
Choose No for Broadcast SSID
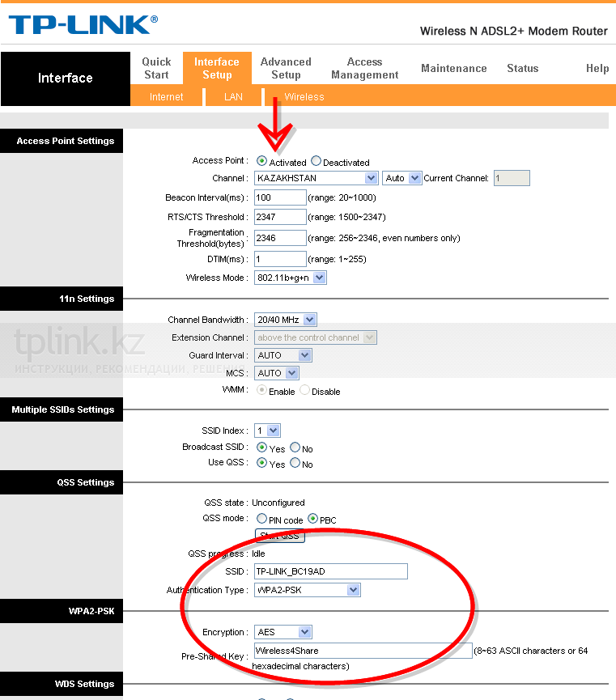point(295,448)
